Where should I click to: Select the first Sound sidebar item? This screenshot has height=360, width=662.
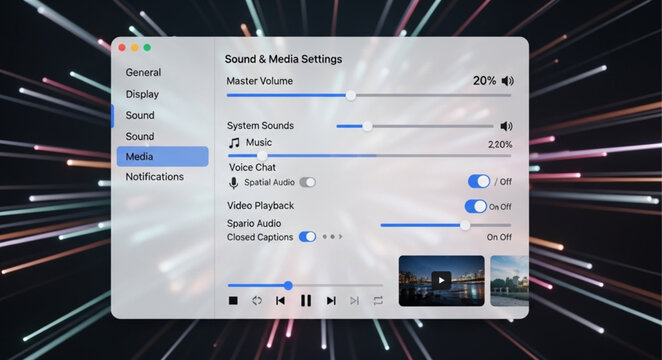pos(140,115)
